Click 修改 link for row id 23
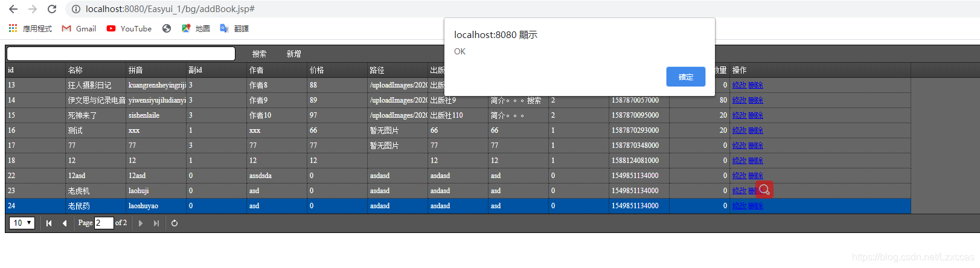 coord(739,191)
